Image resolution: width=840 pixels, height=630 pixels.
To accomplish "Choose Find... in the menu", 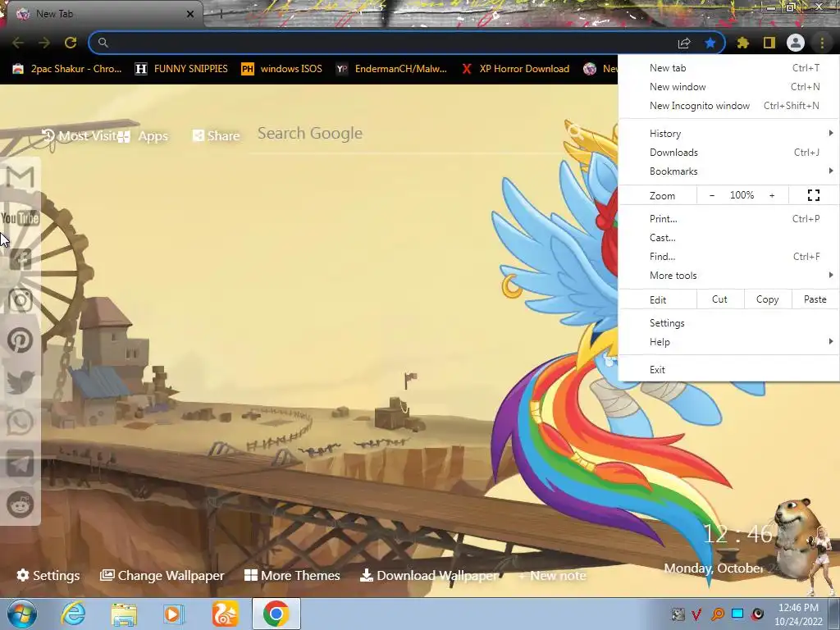I will 729,257.
